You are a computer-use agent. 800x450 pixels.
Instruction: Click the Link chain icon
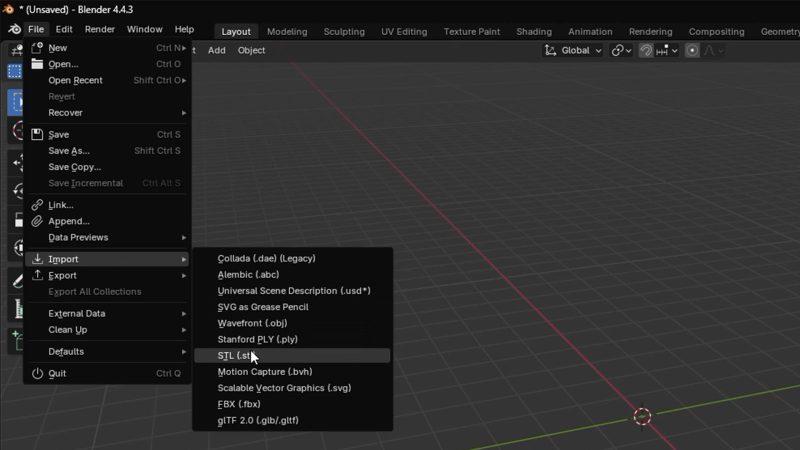pos(37,205)
